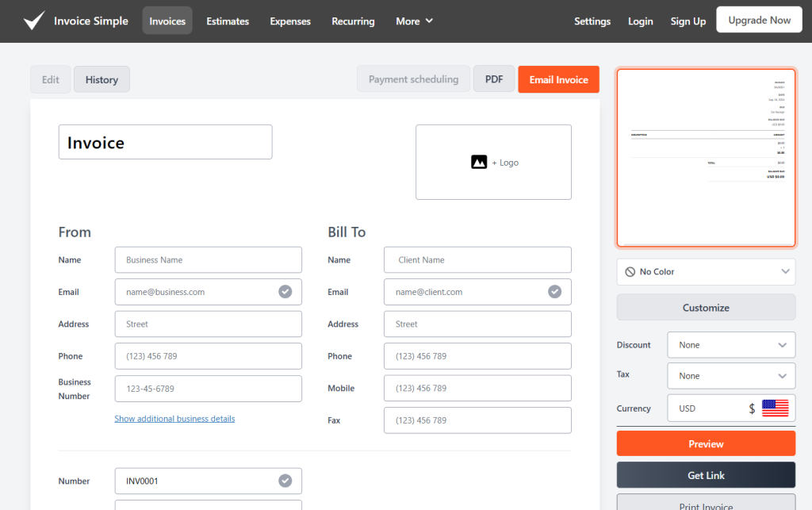812x510 pixels.
Task: Click the Invoice title field
Action: 165,142
